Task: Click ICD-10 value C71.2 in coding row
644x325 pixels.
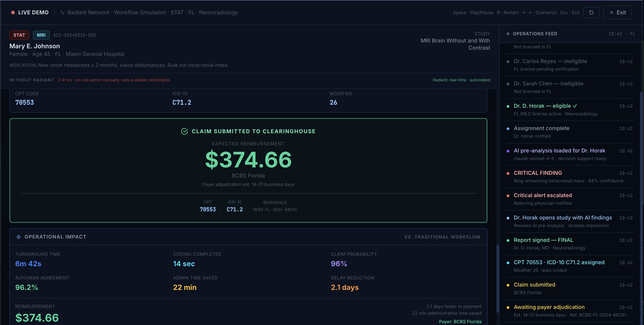Action: (182, 102)
